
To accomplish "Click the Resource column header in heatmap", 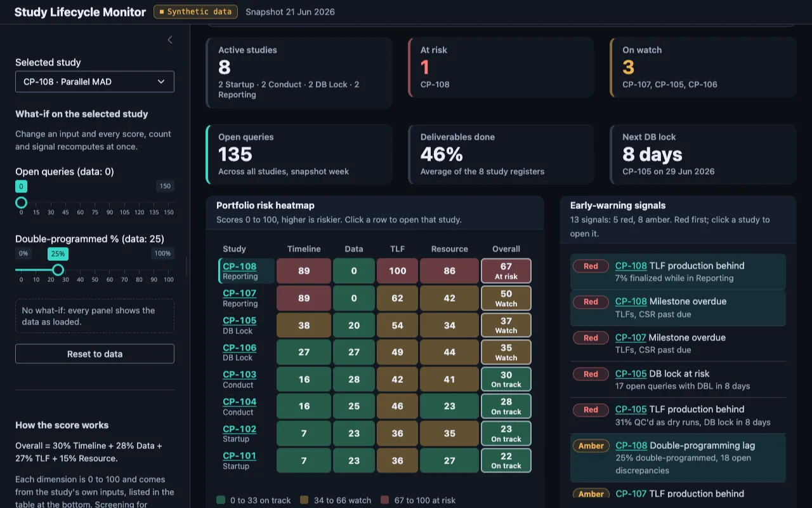I will click(450, 249).
